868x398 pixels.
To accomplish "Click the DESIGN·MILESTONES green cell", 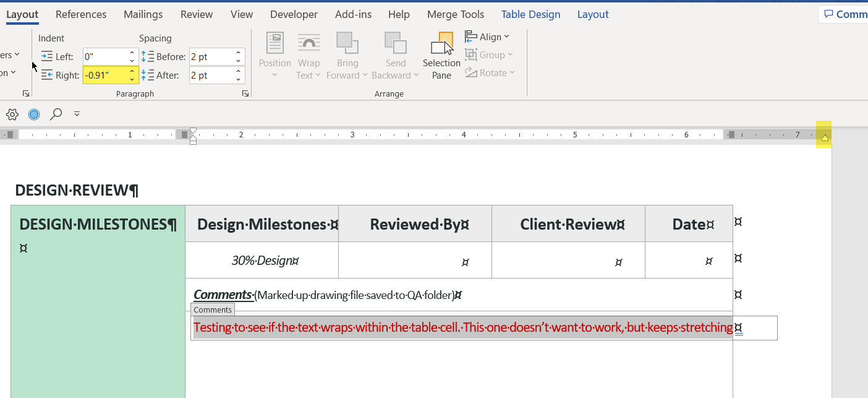I will point(98,301).
